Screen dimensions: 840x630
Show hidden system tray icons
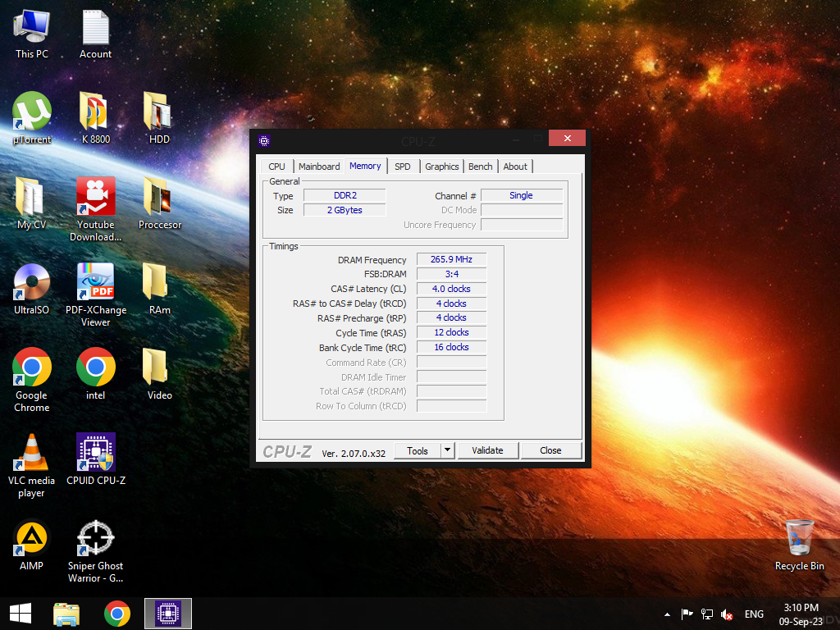(x=667, y=614)
